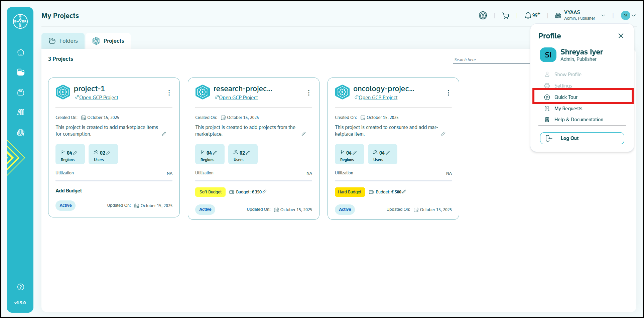
Task: Click the Log Out button
Action: [582, 138]
